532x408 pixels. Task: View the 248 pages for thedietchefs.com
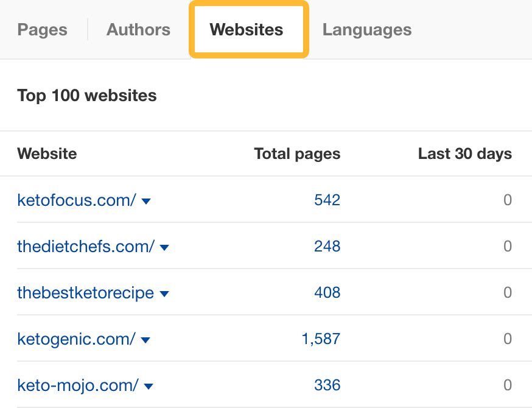(x=327, y=247)
